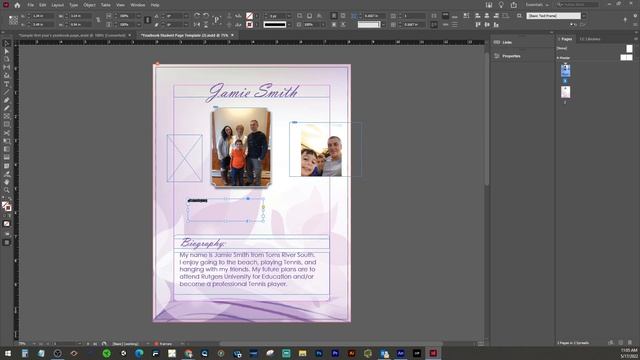Open Microsoft Edge from the taskbar
Screen dimensions: 640x360
pyautogui.click(x=139, y=353)
